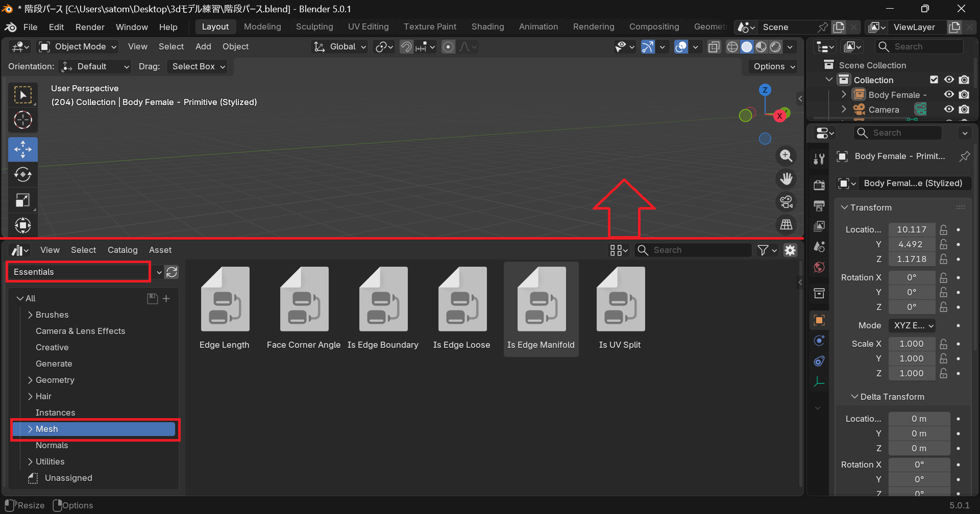Viewport: 980px width, 514px height.
Task: Open the Render menu
Action: click(x=90, y=27)
